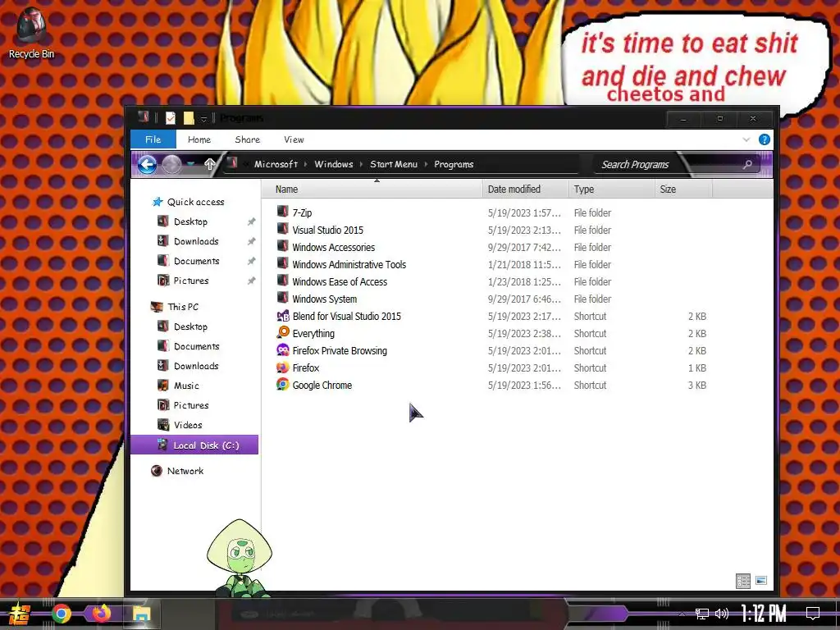Sort by Date modified column header
The image size is (840, 630).
(x=526, y=189)
